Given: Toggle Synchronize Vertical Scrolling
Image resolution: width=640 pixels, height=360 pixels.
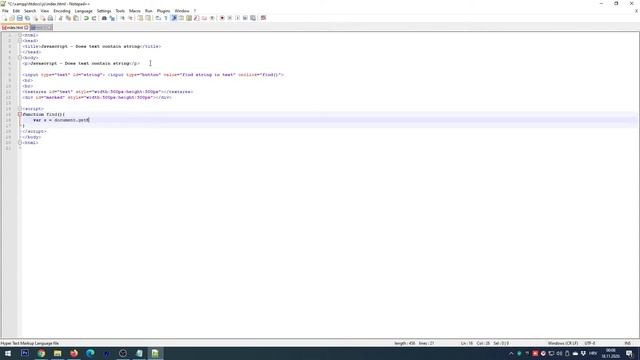Looking at the screenshot, I should (140, 18).
